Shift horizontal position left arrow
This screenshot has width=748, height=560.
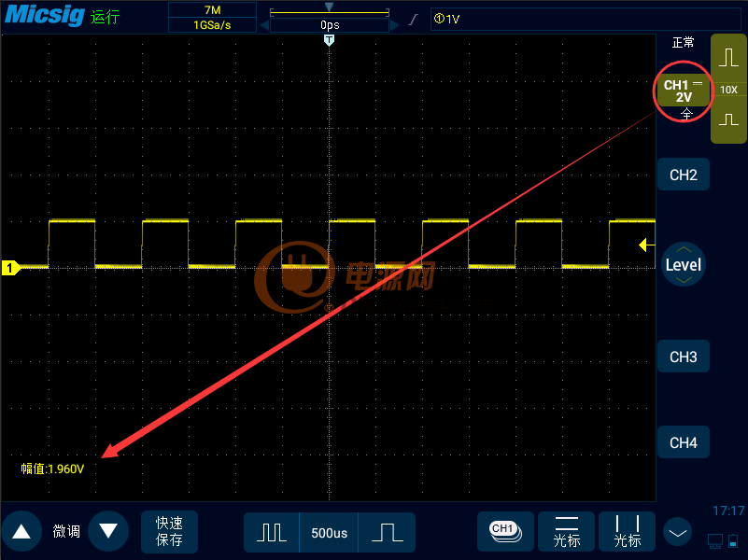(264, 25)
